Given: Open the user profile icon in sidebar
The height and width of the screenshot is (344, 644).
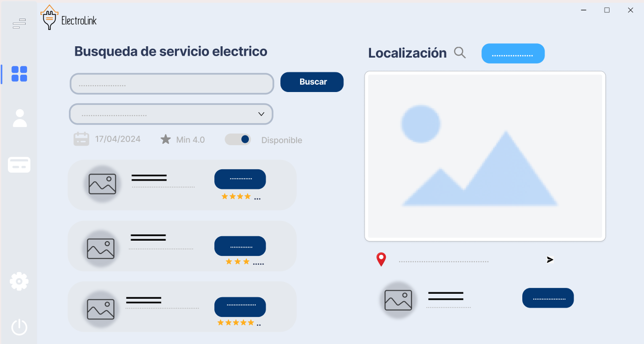Looking at the screenshot, I should tap(20, 118).
